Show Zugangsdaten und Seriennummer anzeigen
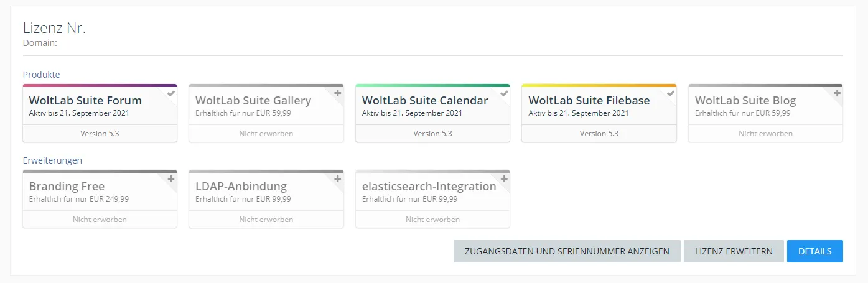Viewport: 868px width, 283px height. click(x=566, y=251)
